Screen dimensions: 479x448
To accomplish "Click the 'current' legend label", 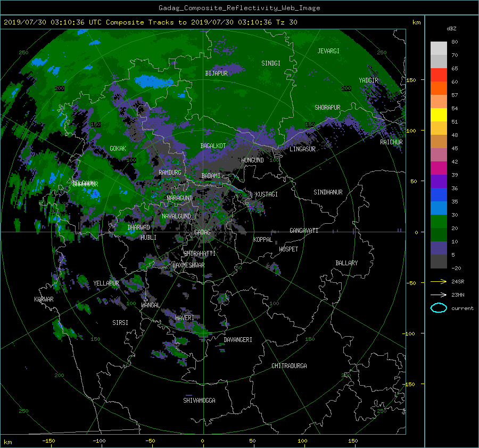I will 462,308.
